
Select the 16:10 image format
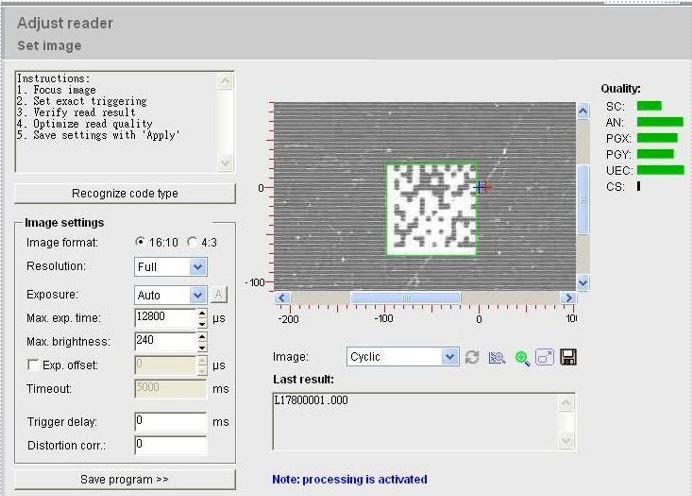tap(140, 242)
